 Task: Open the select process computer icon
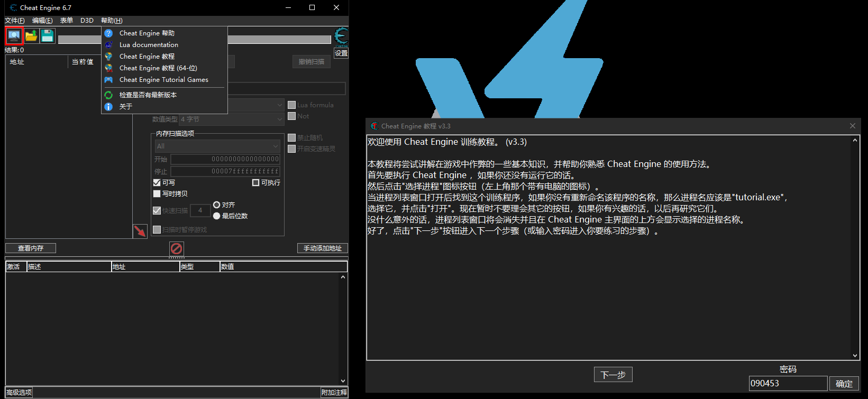tap(14, 36)
